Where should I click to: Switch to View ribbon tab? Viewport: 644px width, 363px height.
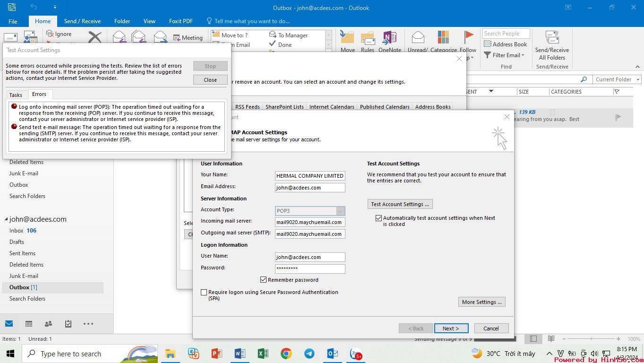pos(149,21)
